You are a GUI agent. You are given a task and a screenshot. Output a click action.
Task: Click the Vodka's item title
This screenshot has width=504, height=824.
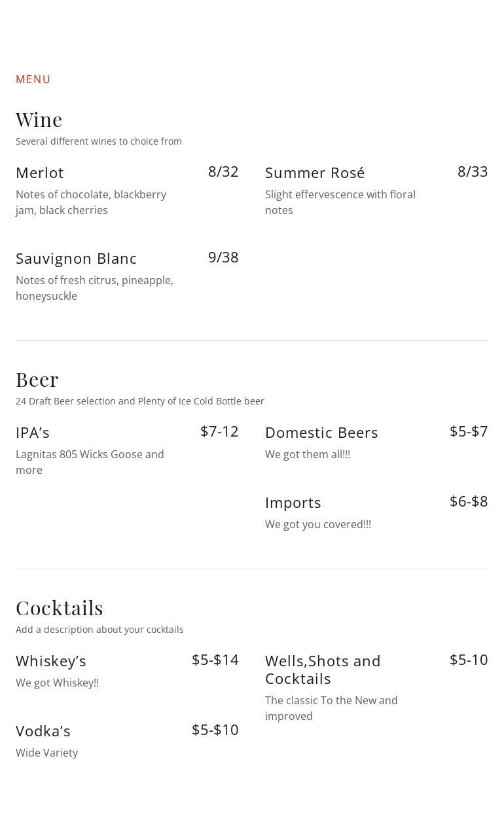(43, 731)
